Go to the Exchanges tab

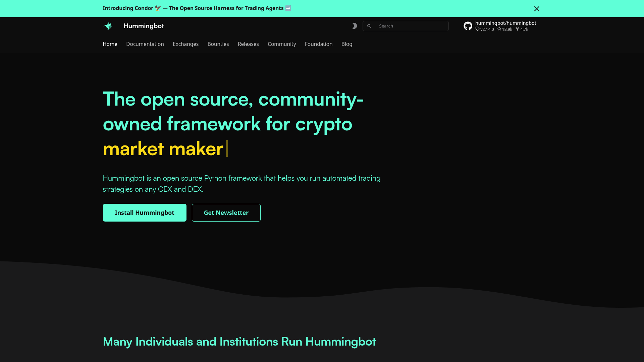click(x=185, y=44)
